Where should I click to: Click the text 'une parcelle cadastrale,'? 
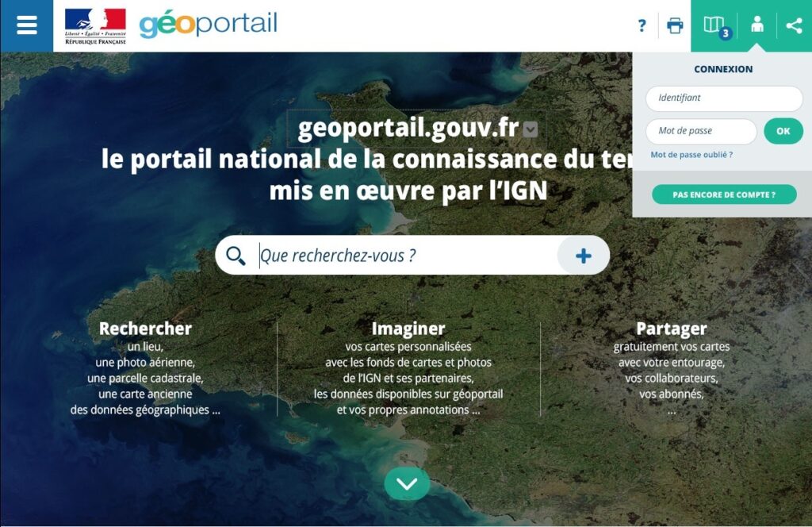(146, 379)
